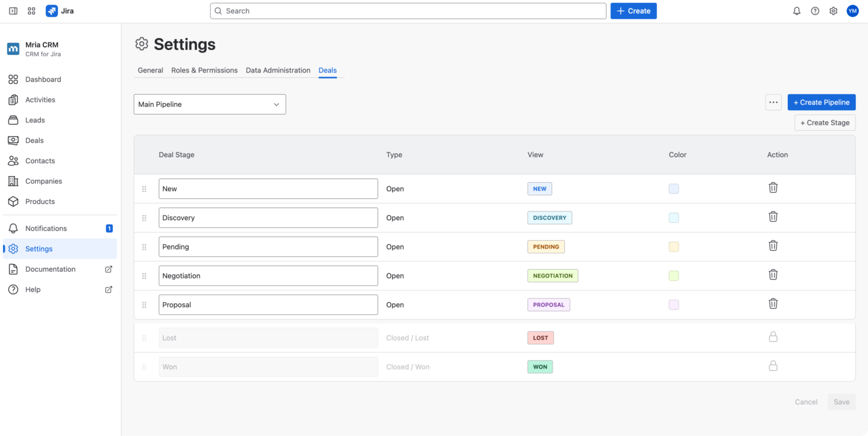The width and height of the screenshot is (868, 436).
Task: Open the YM user avatar menu
Action: pos(852,11)
